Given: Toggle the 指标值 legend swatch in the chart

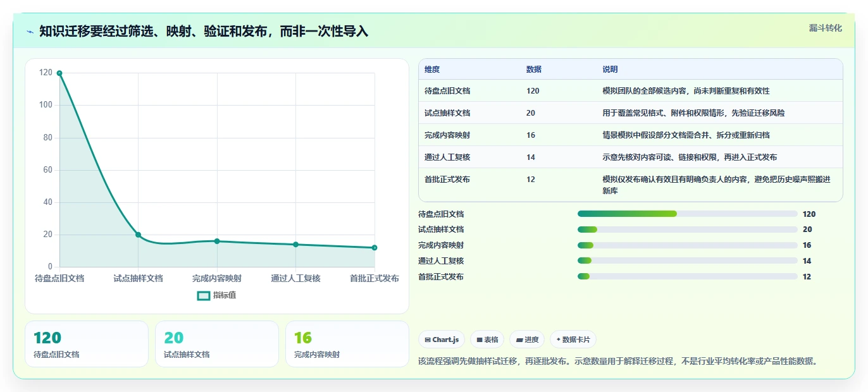Looking at the screenshot, I should [204, 295].
